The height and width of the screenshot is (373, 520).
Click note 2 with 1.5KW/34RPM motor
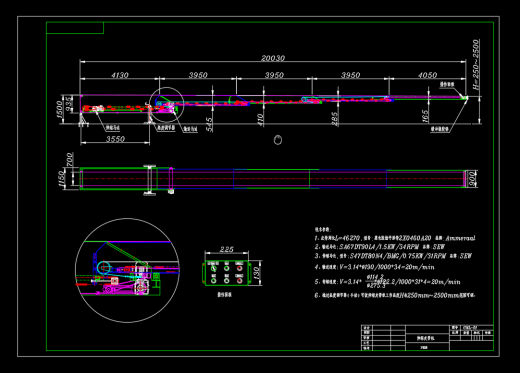[x=380, y=247]
